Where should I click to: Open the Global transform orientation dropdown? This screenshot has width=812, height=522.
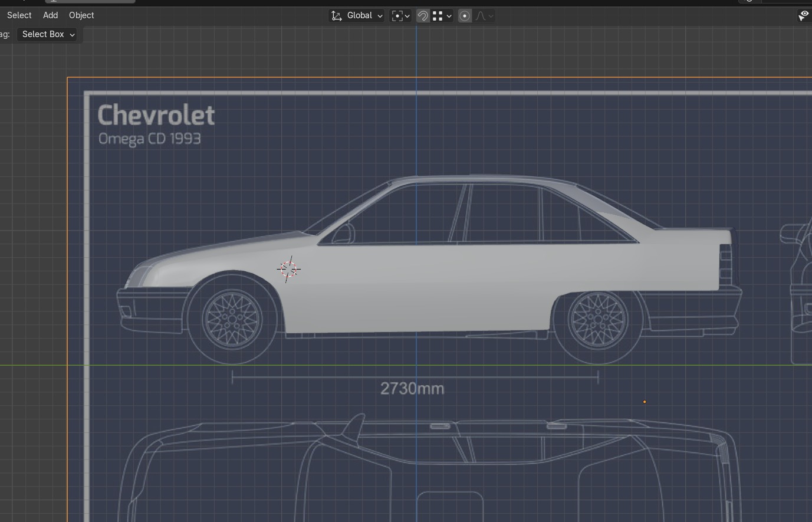click(357, 16)
